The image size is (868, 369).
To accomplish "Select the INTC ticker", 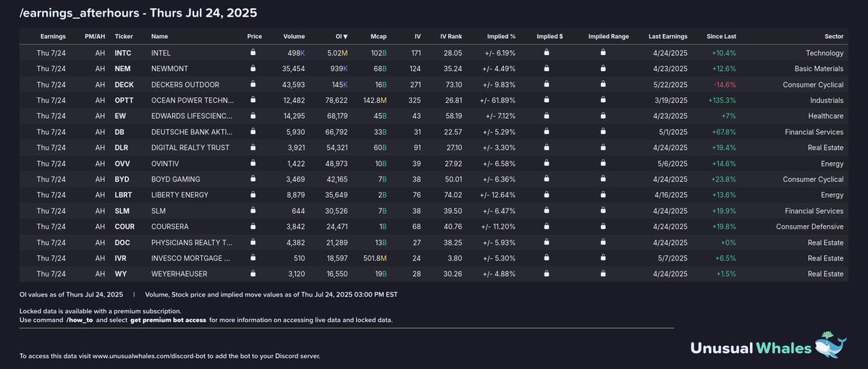I will (122, 53).
